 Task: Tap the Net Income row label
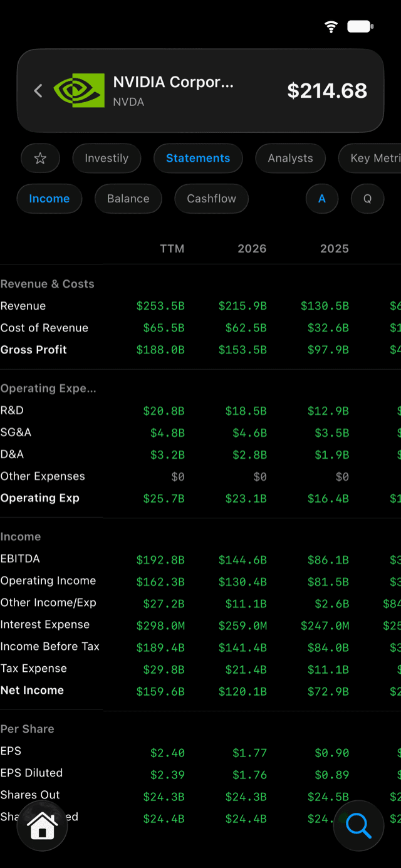[32, 690]
